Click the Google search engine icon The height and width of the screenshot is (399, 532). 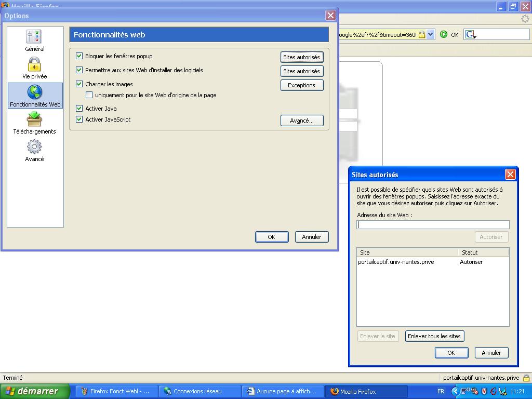[x=470, y=34]
